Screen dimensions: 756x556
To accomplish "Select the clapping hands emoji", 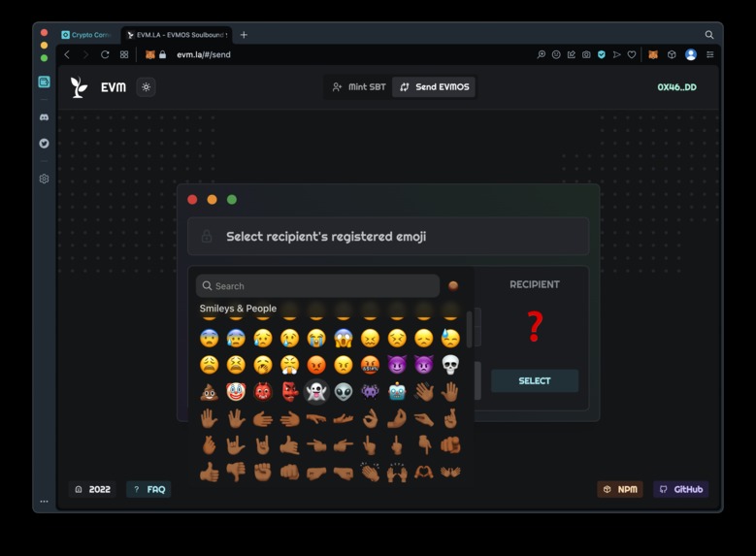I will coord(370,472).
